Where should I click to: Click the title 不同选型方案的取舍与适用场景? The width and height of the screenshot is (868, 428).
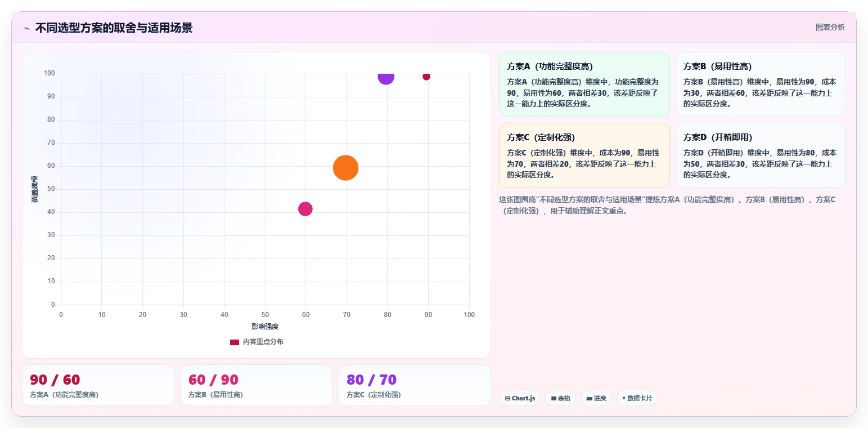click(x=114, y=28)
